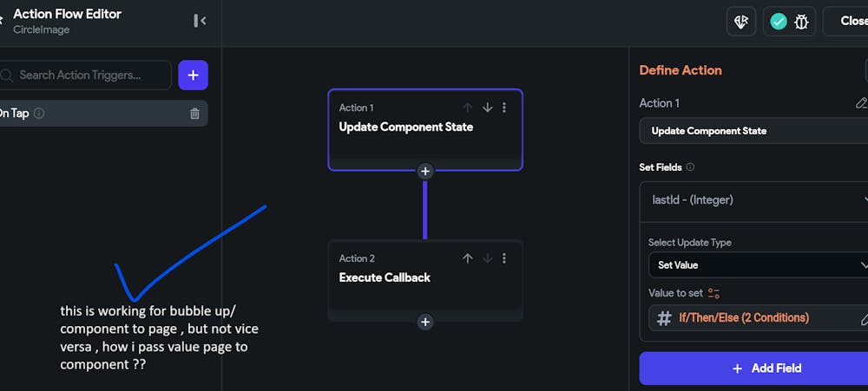868x391 pixels.
Task: Open Action 1 three-dot options menu
Action: [x=504, y=108]
